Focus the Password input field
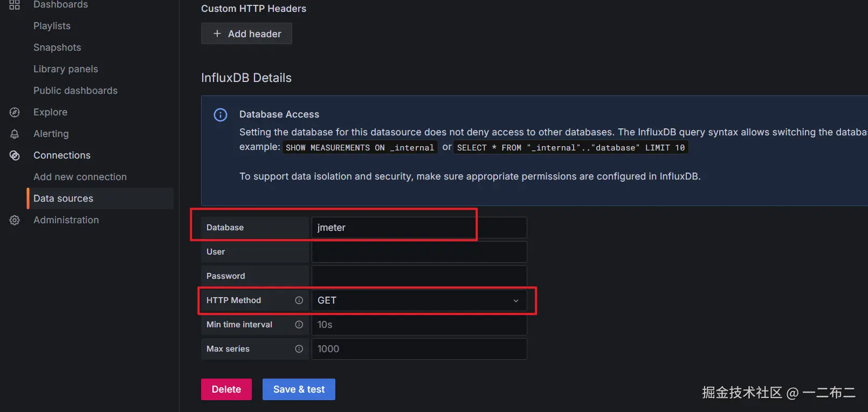 click(x=419, y=276)
